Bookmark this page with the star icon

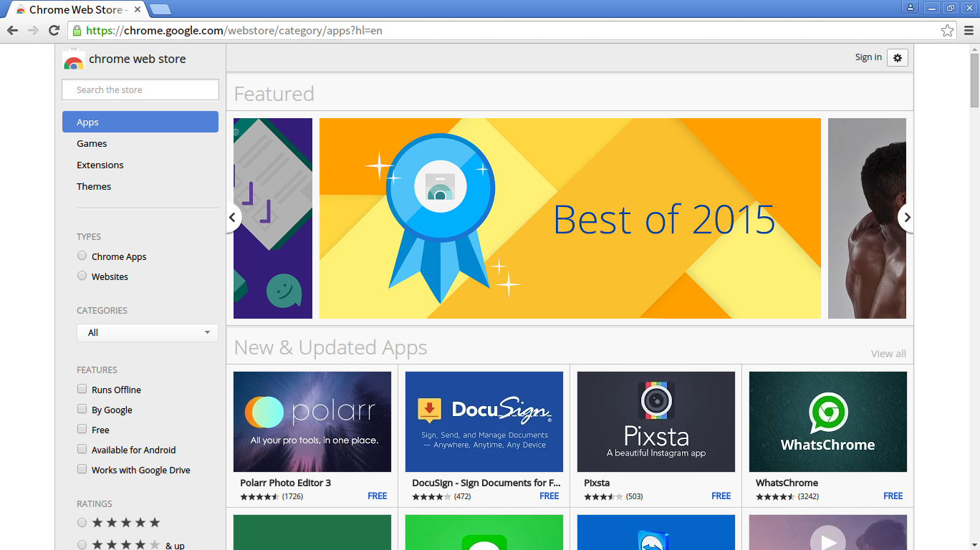click(947, 30)
